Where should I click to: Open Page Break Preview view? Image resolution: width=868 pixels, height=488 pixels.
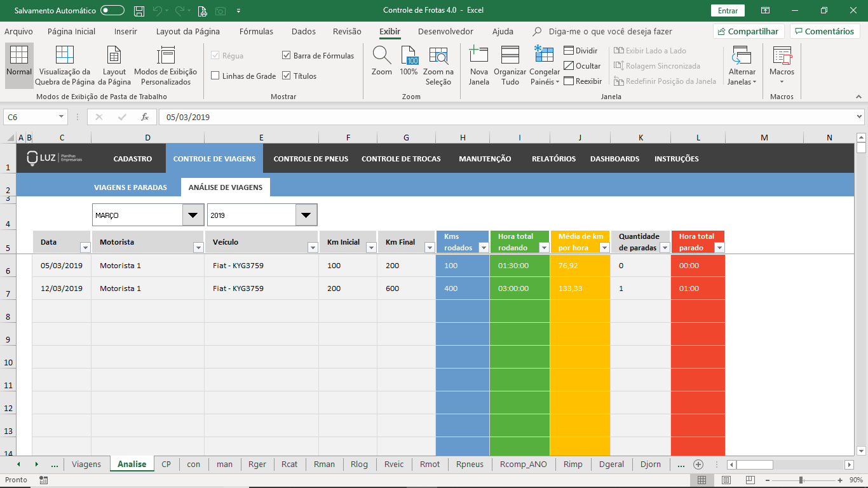point(64,55)
